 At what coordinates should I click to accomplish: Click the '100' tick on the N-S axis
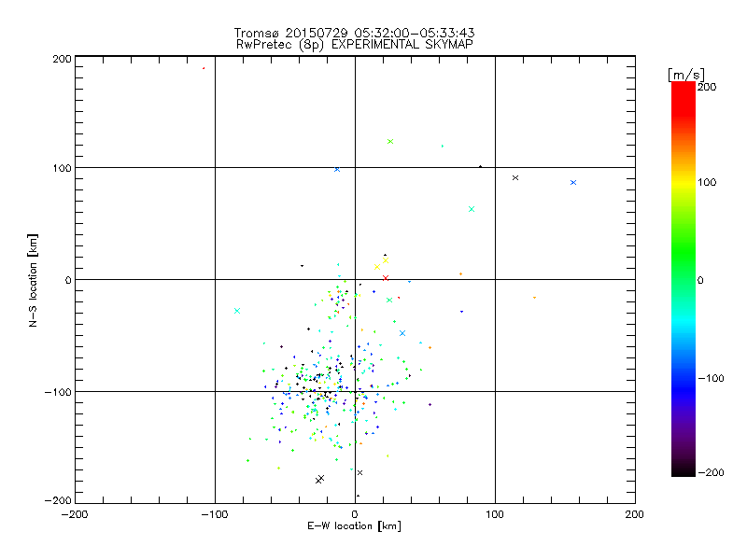[x=62, y=168]
